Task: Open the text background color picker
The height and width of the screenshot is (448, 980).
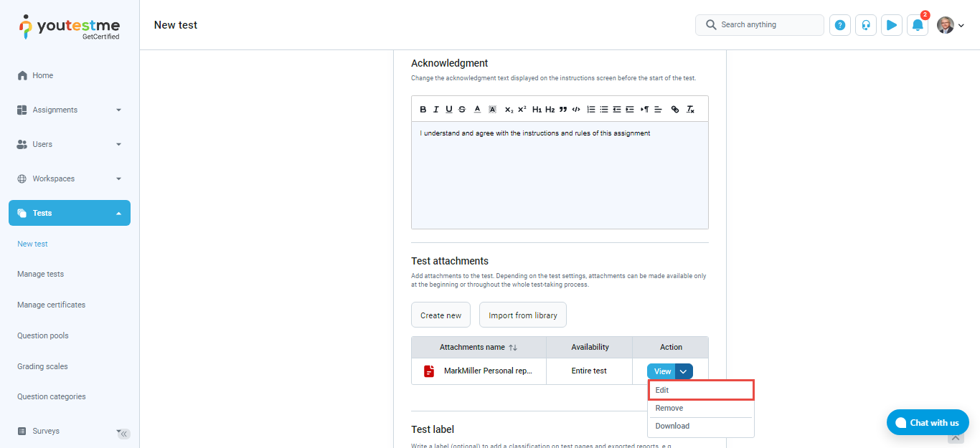Action: [x=492, y=110]
